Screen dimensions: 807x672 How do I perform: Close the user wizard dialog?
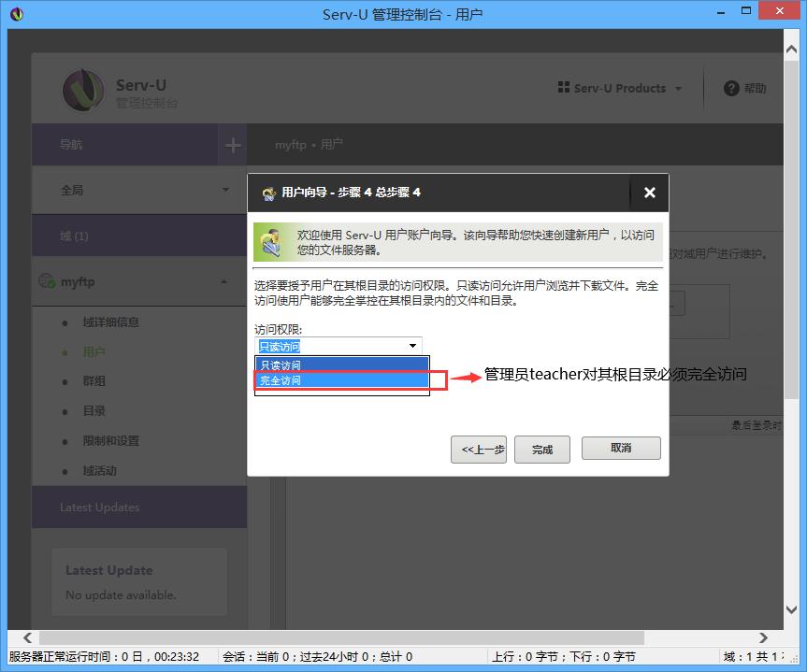[650, 193]
